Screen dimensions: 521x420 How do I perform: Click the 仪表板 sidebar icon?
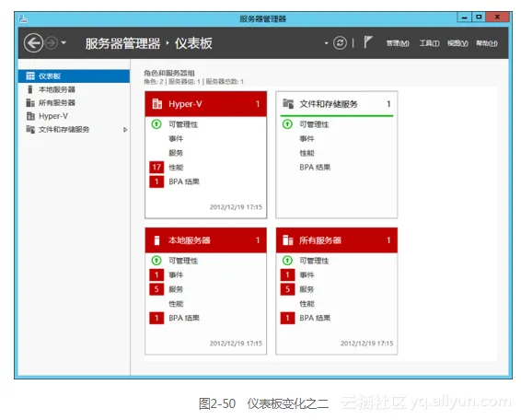pyautogui.click(x=30, y=76)
